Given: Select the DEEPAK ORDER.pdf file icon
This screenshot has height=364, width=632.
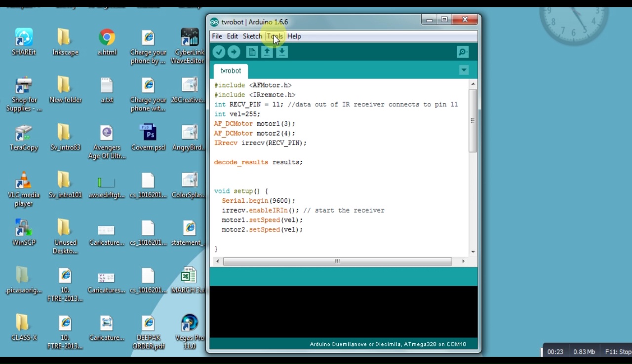Looking at the screenshot, I should [148, 332].
